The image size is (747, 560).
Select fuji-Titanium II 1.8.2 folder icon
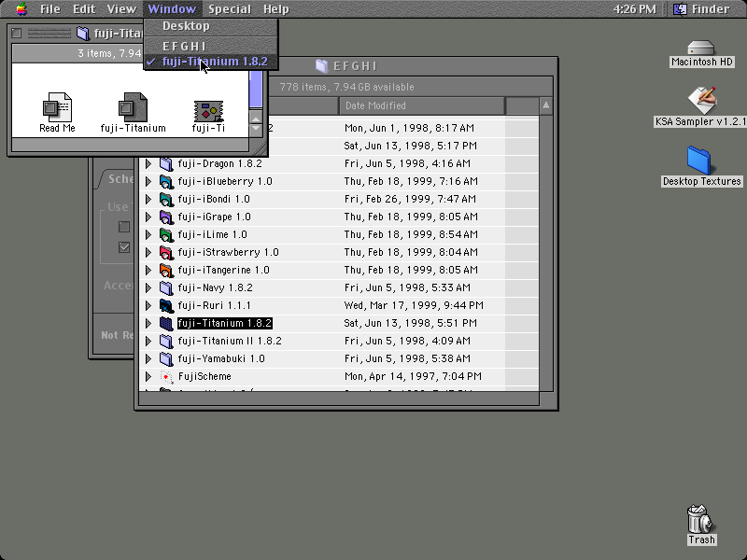click(x=166, y=341)
